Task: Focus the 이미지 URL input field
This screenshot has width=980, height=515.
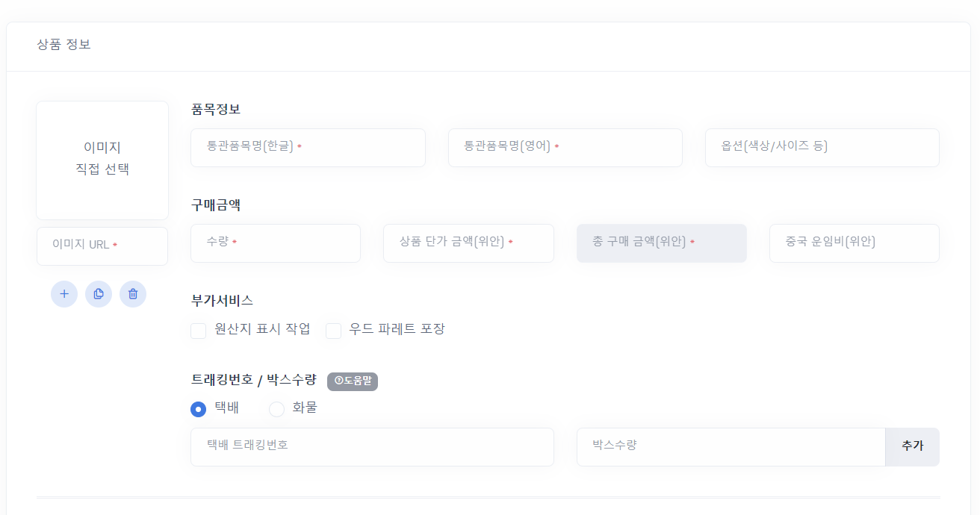Action: (102, 246)
